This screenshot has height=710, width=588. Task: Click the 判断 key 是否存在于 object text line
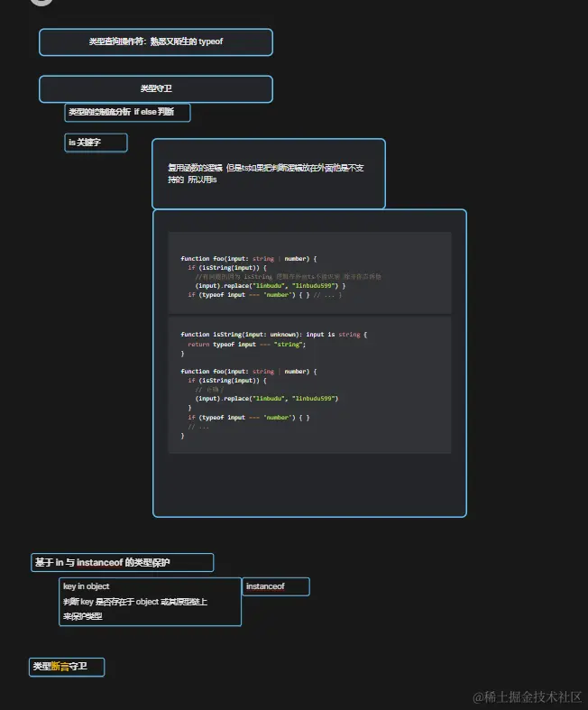coord(135,602)
